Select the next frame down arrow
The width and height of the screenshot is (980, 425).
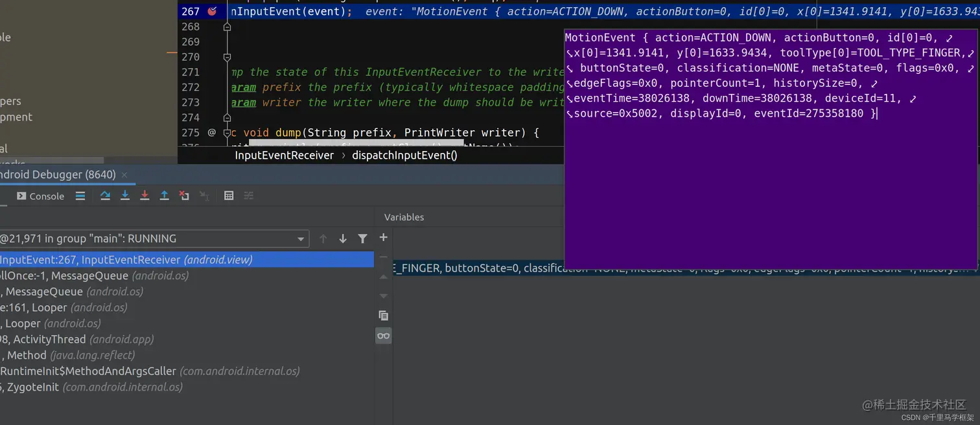click(x=343, y=239)
